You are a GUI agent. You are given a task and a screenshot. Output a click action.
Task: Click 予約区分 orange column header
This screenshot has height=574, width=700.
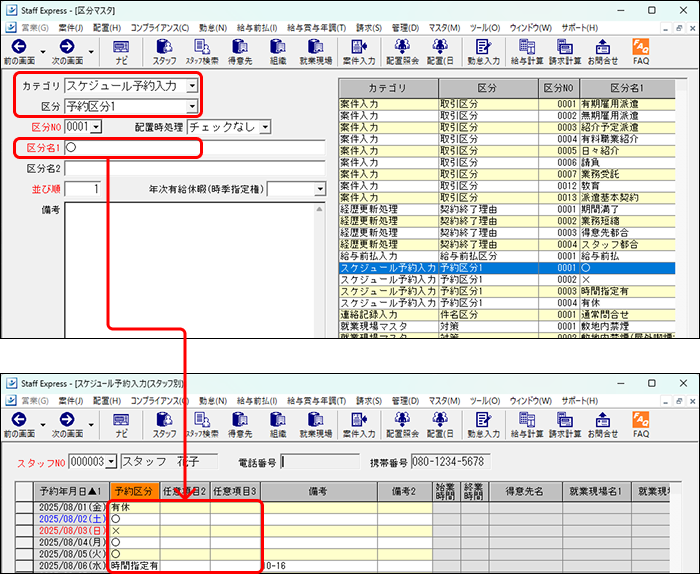pyautogui.click(x=134, y=491)
